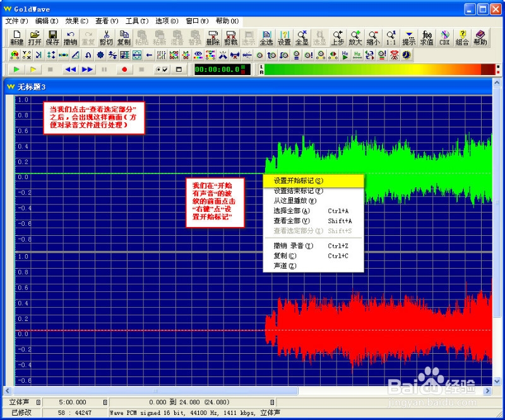Open the 效果(C) menu

(x=76, y=21)
